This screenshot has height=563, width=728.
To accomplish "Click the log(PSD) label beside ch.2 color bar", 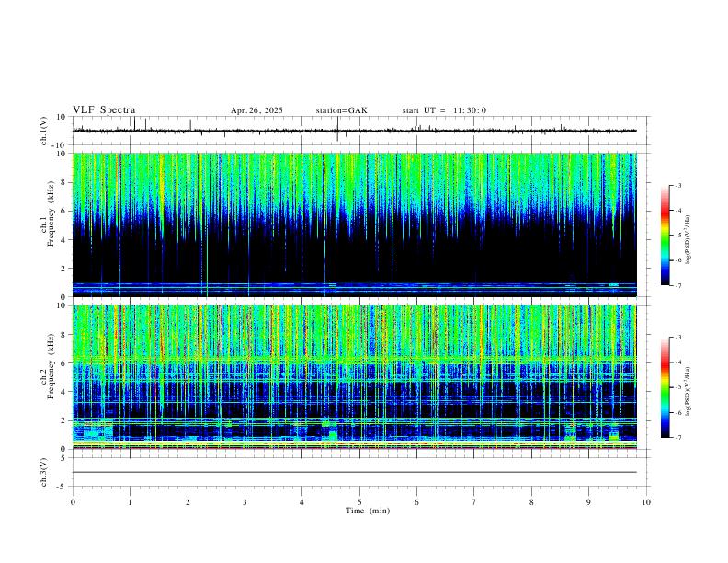I will 688,391.
